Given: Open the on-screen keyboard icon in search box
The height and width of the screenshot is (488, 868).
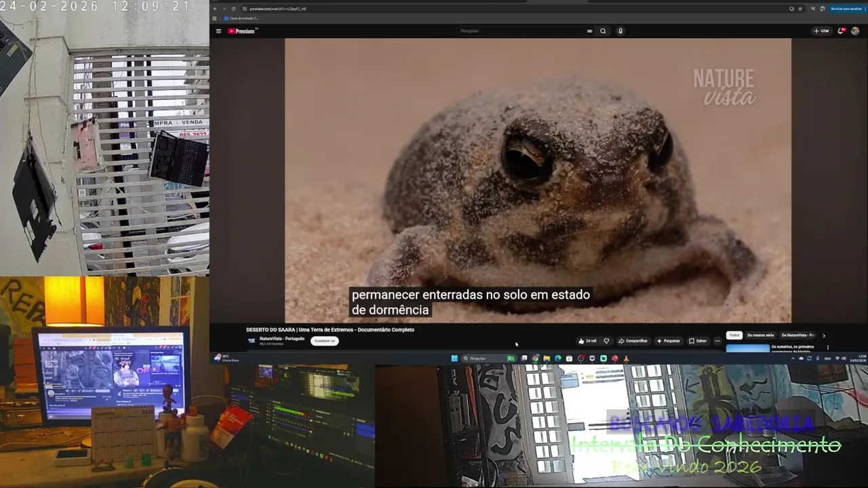Looking at the screenshot, I should tap(589, 31).
